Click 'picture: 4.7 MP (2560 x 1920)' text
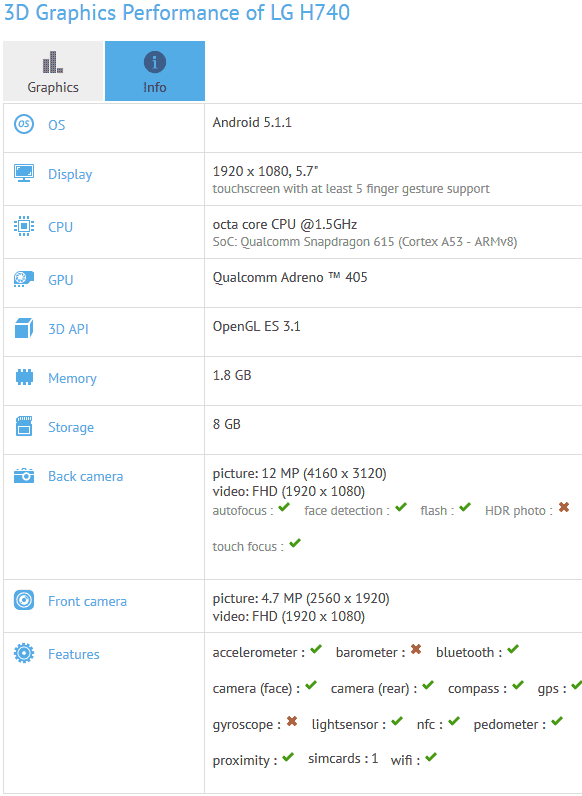 coord(301,598)
